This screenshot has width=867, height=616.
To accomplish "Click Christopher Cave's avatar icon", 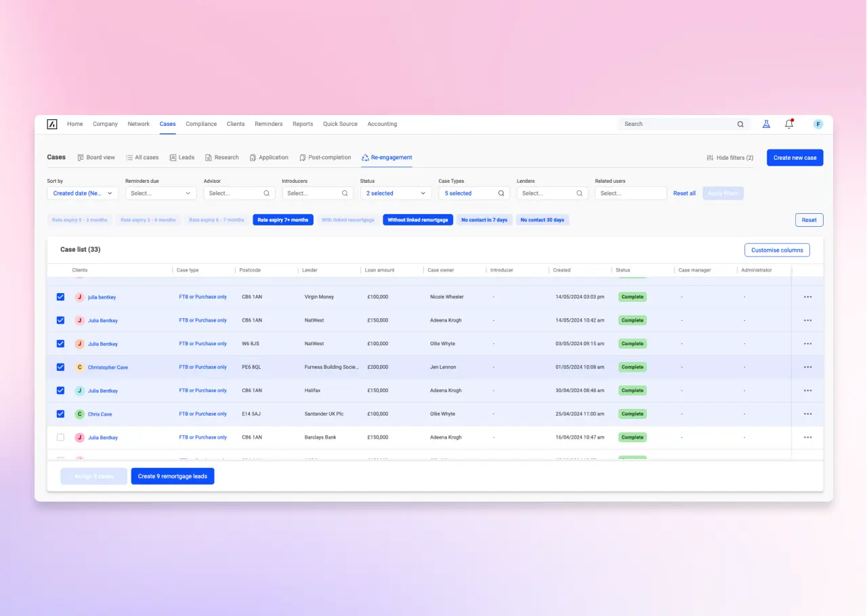I will pyautogui.click(x=79, y=367).
